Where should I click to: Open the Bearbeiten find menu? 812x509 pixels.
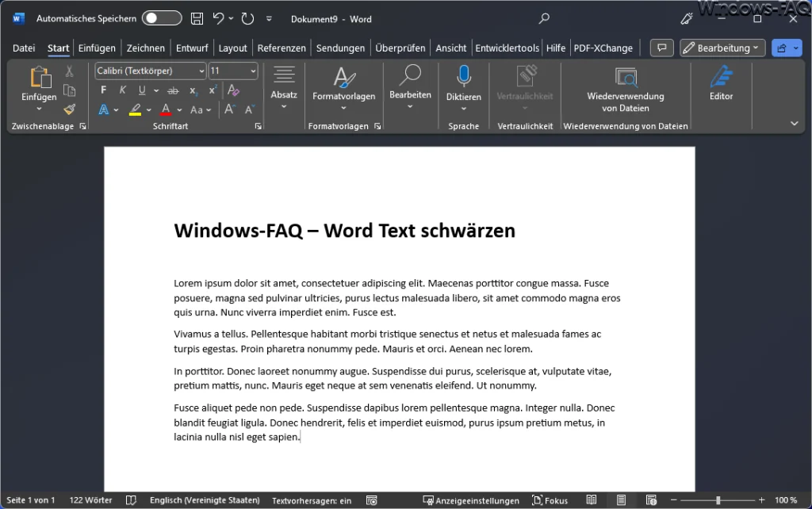point(410,87)
